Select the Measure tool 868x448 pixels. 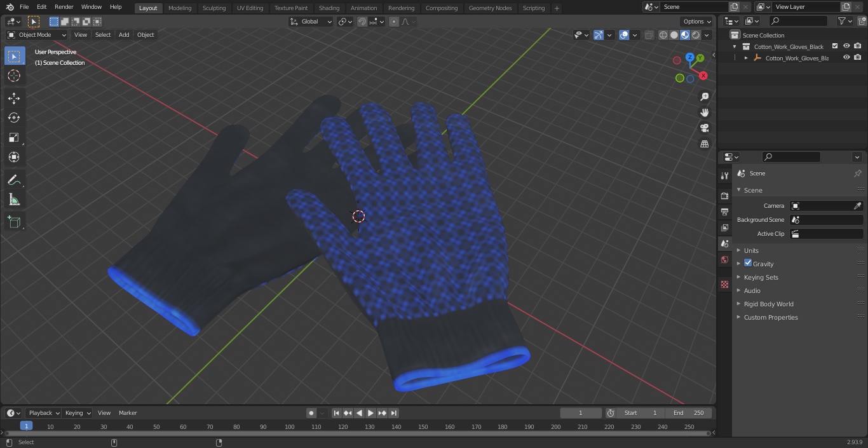[x=14, y=200]
